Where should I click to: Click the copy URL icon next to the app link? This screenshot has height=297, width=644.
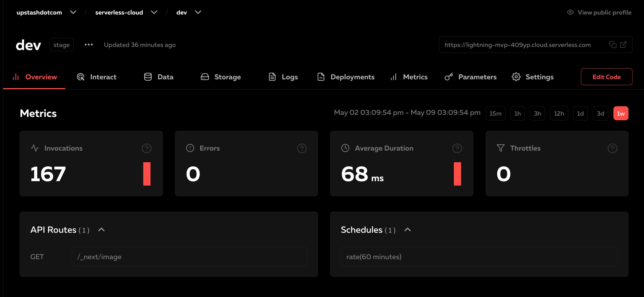(x=613, y=45)
